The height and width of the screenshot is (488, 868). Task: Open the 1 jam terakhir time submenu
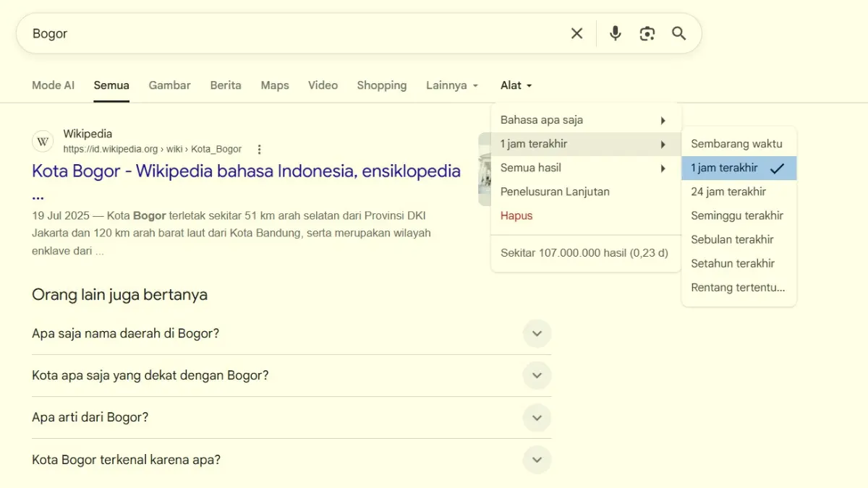tap(586, 144)
